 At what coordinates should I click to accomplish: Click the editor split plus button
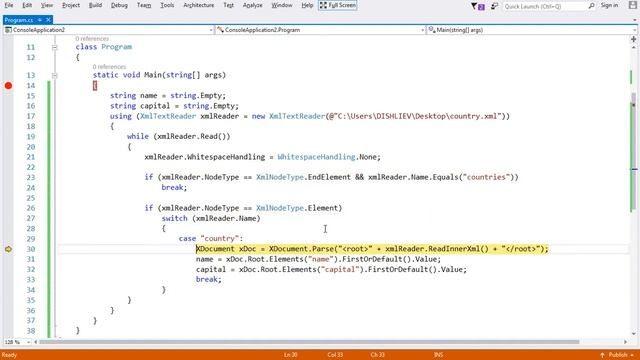pos(633,39)
